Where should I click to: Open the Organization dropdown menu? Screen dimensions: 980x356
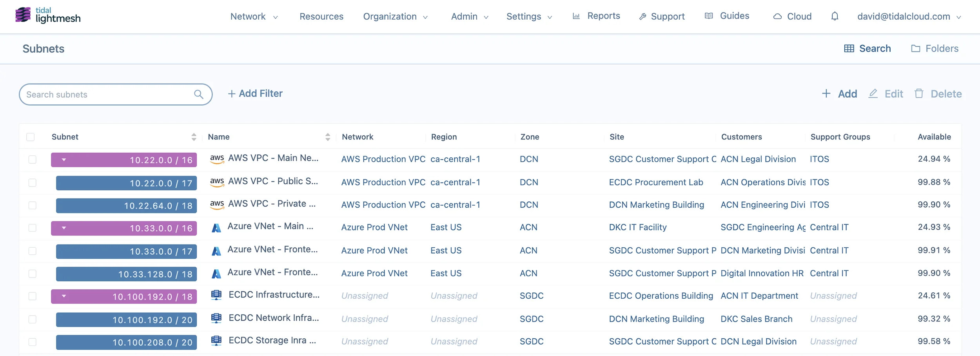click(x=395, y=16)
